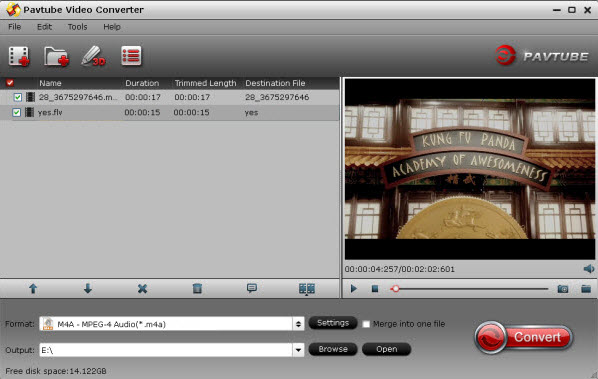Image resolution: width=598 pixels, height=379 pixels.
Task: Click the Add Video file icon
Action: [19, 56]
